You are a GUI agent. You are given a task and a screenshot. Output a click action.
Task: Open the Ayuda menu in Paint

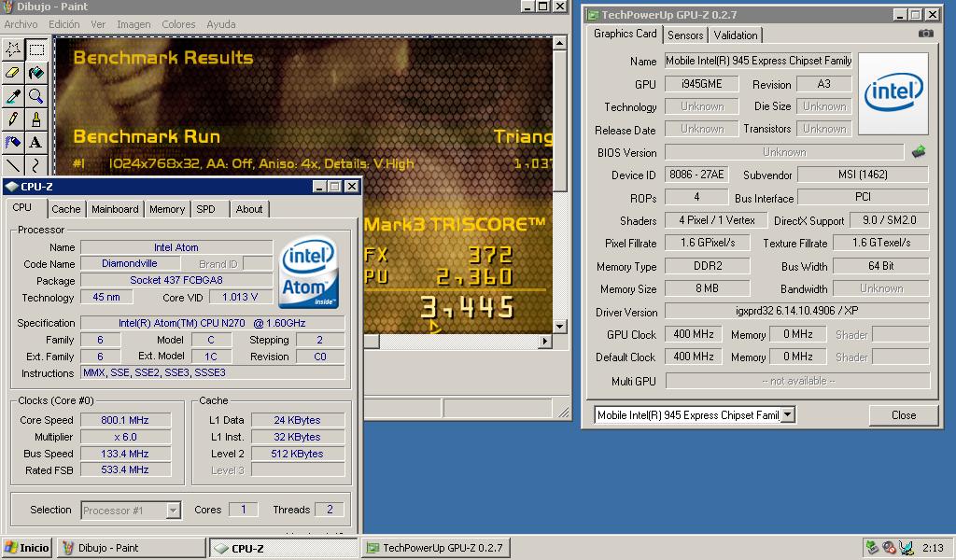221,24
